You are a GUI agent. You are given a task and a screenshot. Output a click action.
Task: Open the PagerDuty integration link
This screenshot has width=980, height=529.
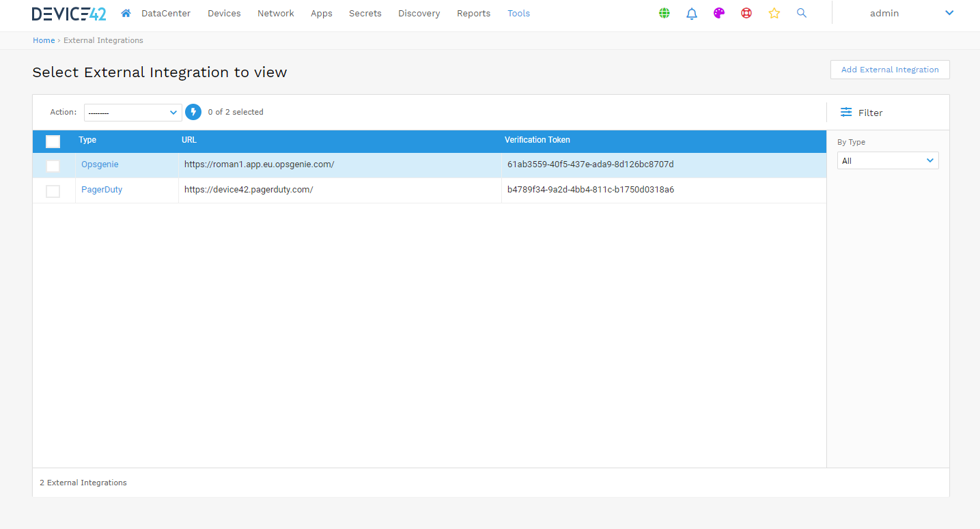point(102,190)
